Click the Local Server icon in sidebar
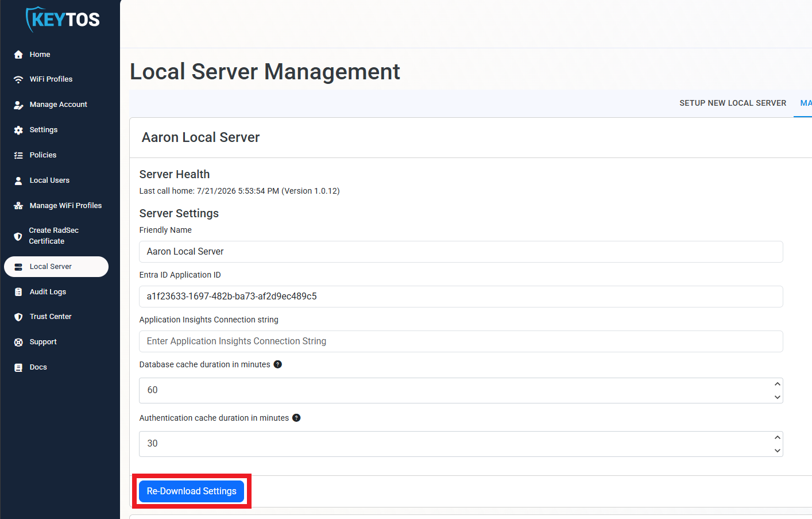812x519 pixels. [x=18, y=267]
